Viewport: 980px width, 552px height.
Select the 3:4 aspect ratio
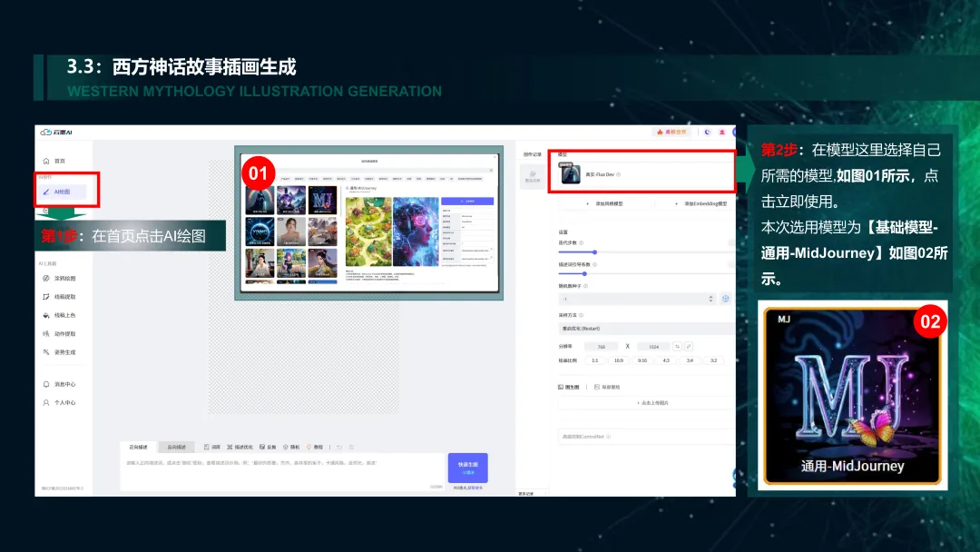tap(690, 360)
